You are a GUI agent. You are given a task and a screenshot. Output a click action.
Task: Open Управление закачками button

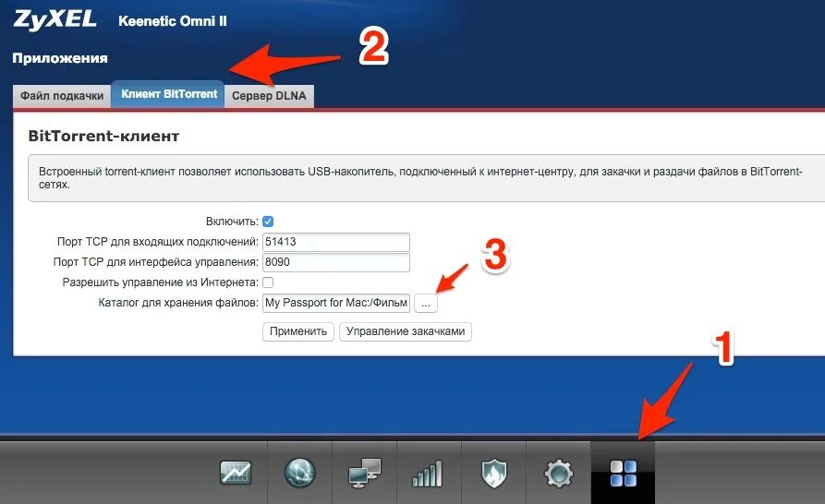tap(406, 331)
